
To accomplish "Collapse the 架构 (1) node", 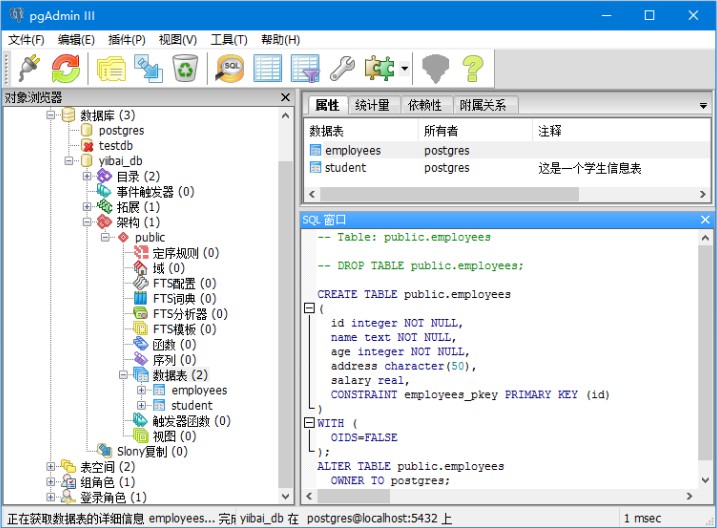I will click(87, 222).
